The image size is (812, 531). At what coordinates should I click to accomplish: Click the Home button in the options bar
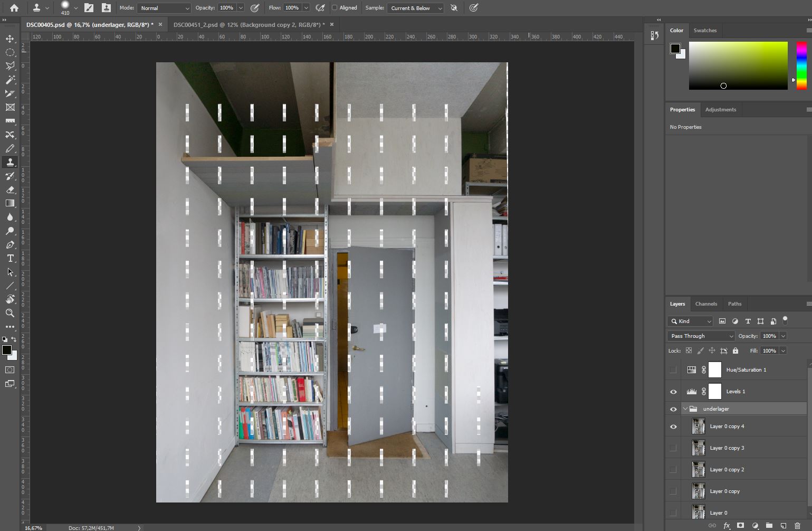click(13, 7)
